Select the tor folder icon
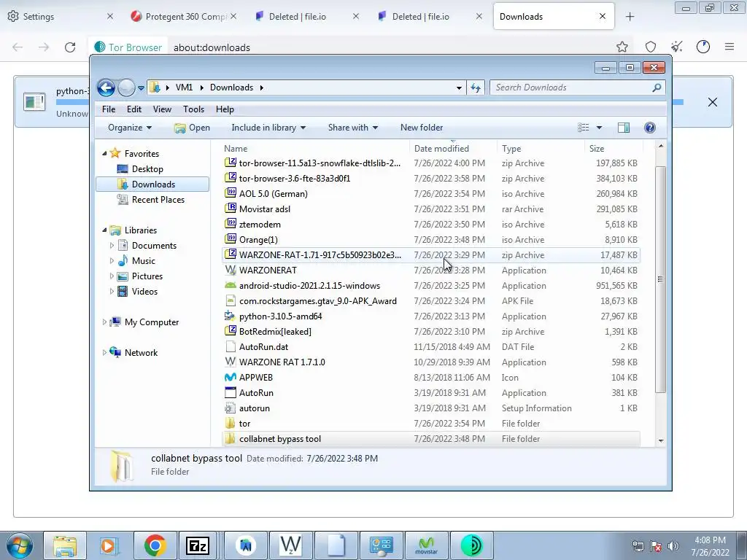Viewport: 747px width, 560px height. click(230, 424)
